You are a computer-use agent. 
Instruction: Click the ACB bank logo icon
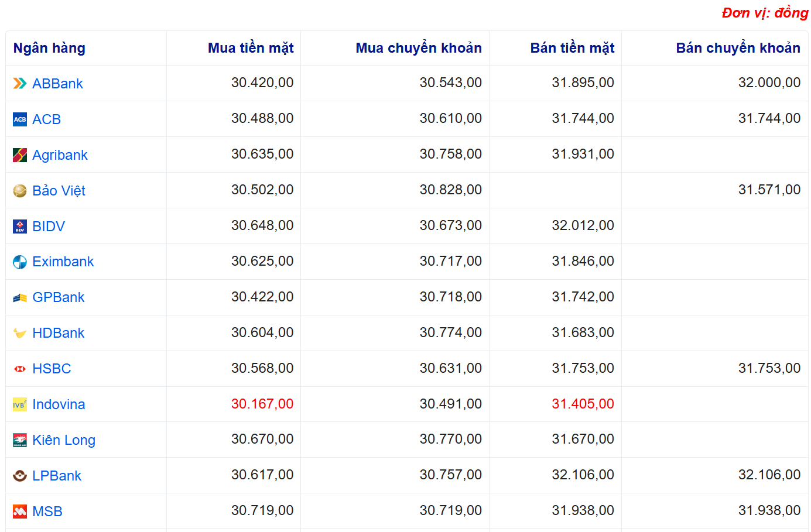[20, 119]
